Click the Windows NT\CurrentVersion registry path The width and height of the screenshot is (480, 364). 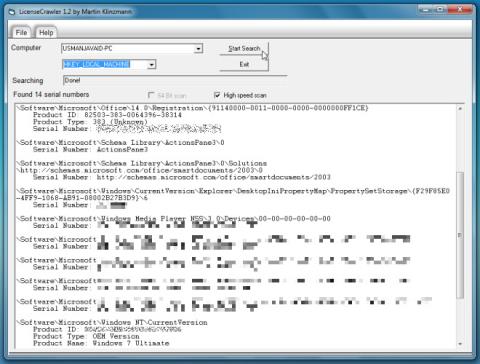click(112, 323)
